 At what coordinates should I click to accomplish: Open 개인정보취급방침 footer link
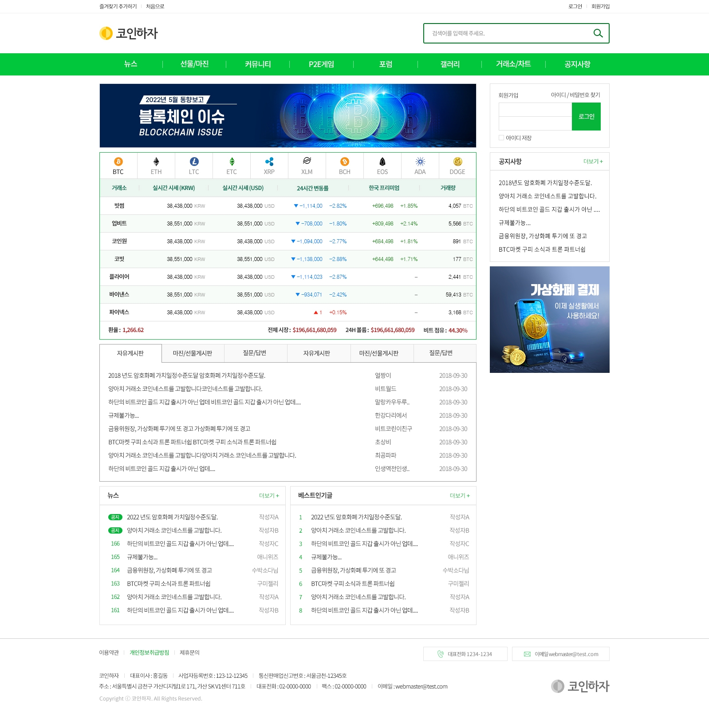coord(149,653)
